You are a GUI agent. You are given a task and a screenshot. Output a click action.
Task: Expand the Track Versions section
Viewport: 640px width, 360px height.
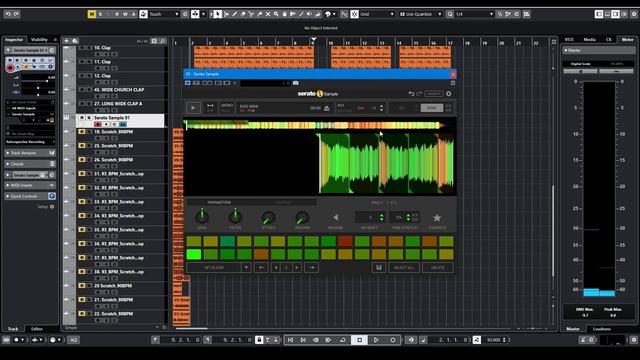tap(30, 153)
